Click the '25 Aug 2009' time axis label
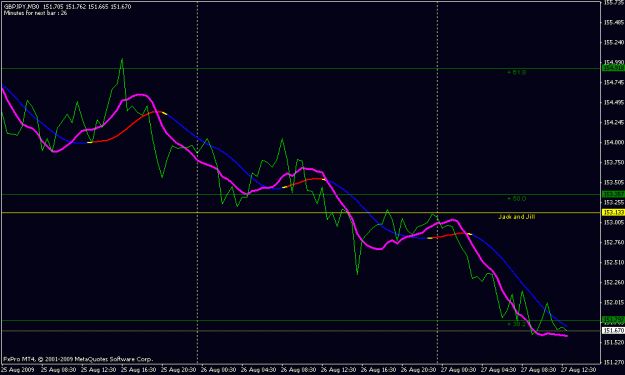Screen dimensions: 625x375 18,369
